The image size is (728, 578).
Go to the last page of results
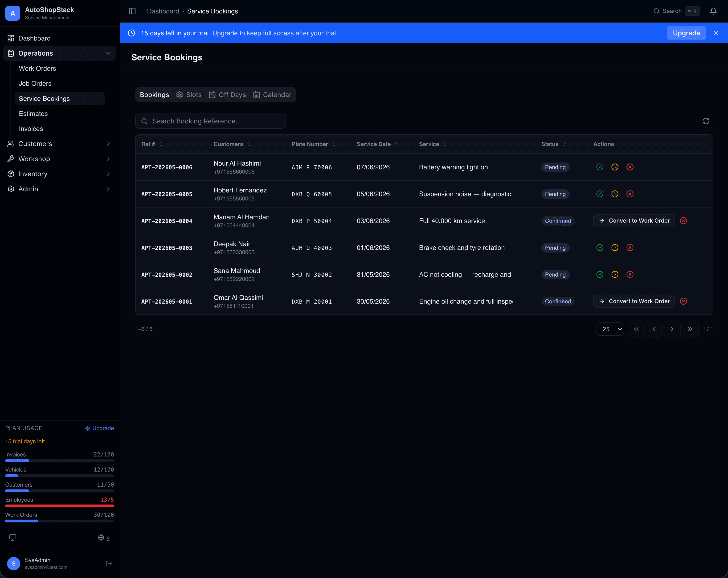[x=690, y=329]
